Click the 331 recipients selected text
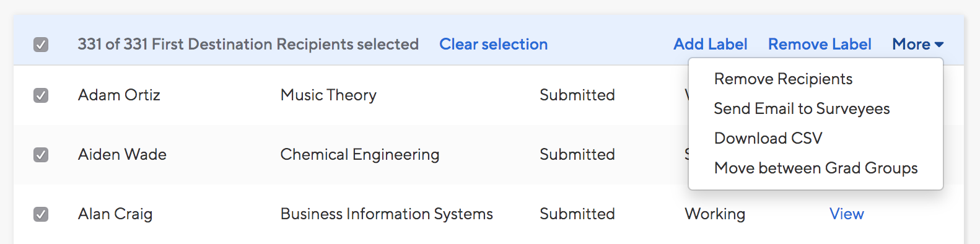Image resolution: width=980 pixels, height=244 pixels. [248, 45]
